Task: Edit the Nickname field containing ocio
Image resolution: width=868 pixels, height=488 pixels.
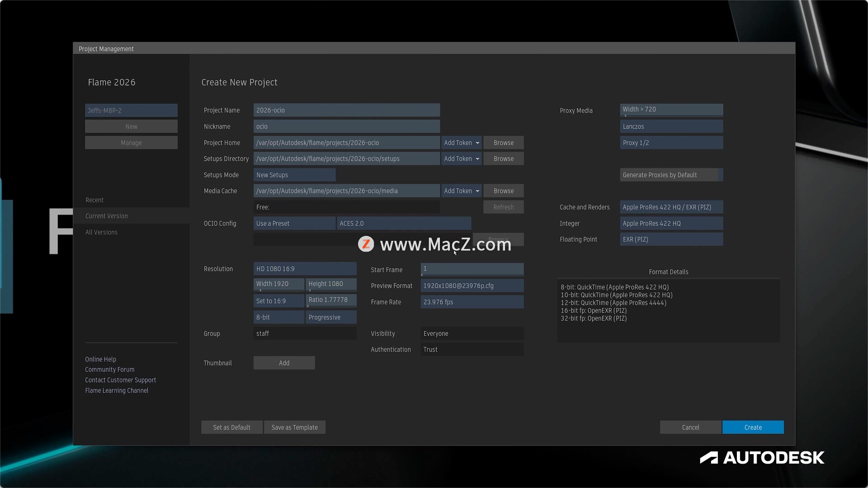Action: point(346,127)
